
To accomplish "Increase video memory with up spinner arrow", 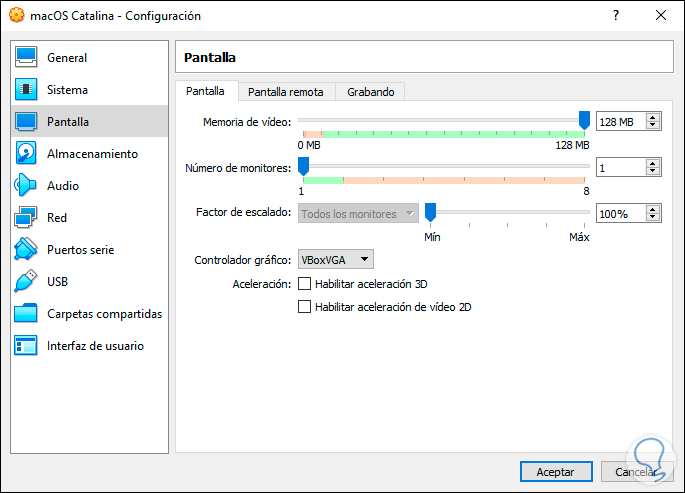I will (653, 118).
